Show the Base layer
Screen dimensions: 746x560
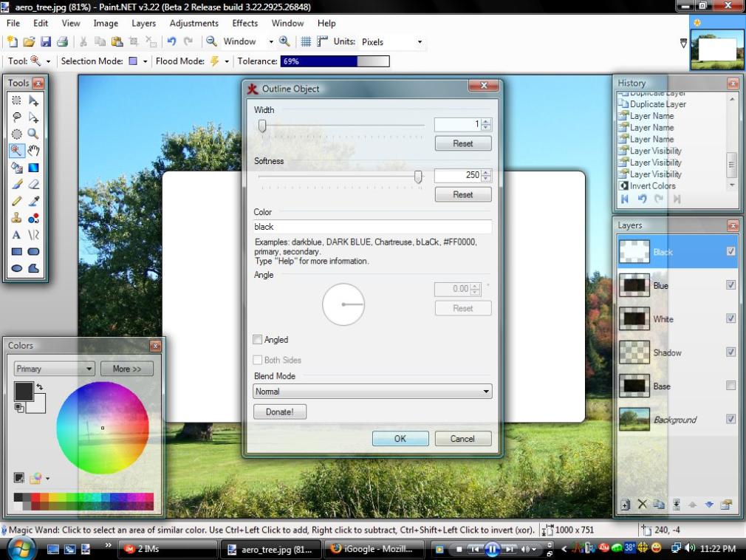click(x=730, y=386)
